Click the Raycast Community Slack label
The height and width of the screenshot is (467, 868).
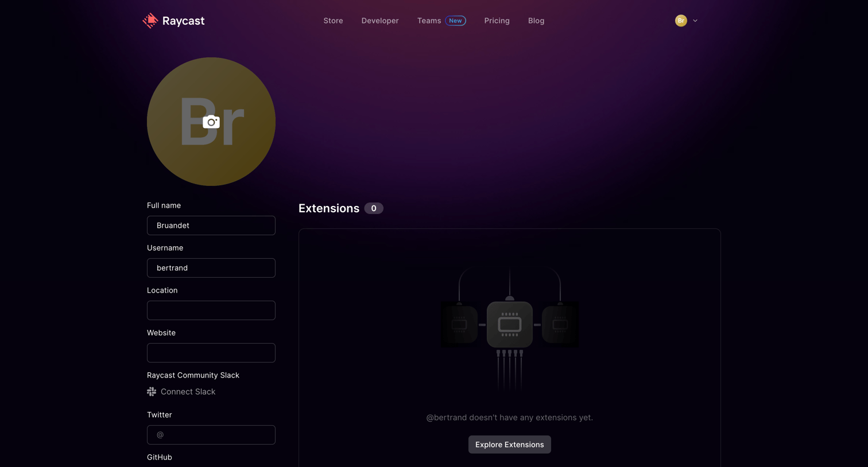coord(193,375)
